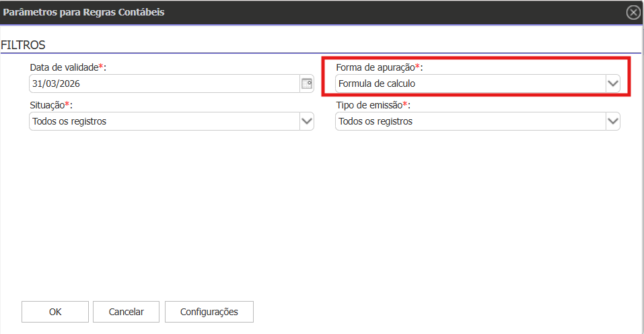
Task: Click the Situação label
Action: tap(47, 105)
